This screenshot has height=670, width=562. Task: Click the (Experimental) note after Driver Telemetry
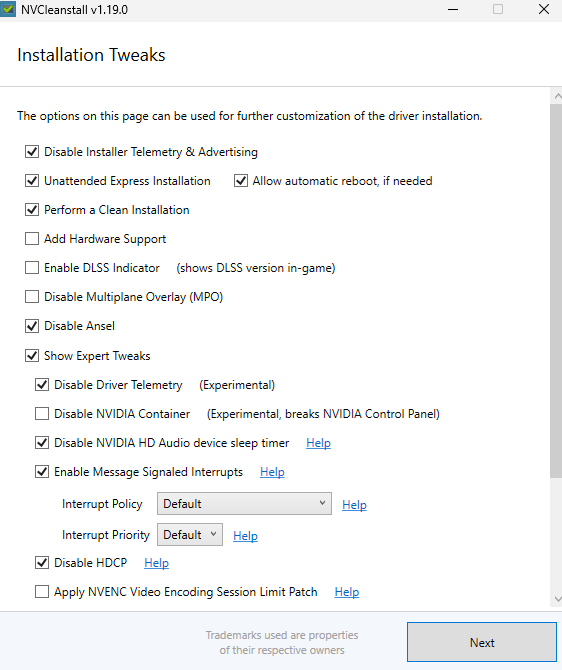point(237,385)
